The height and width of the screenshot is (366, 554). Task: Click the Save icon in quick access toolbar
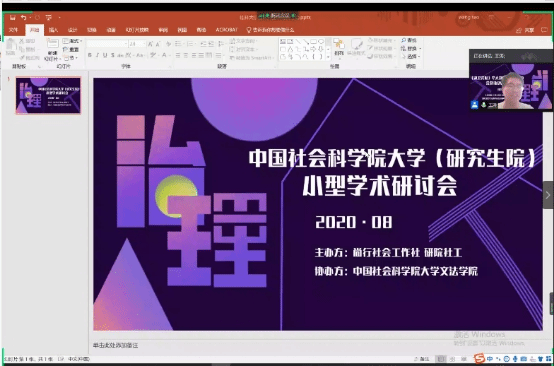[x=13, y=17]
